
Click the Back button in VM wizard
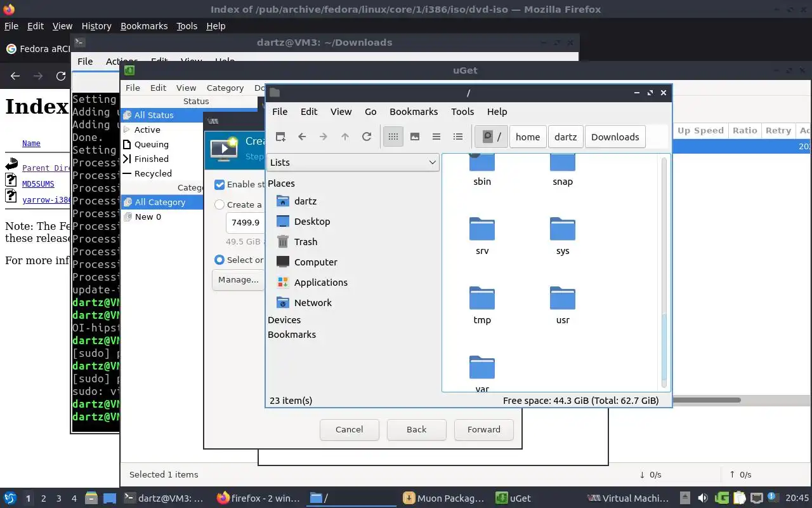tap(417, 430)
